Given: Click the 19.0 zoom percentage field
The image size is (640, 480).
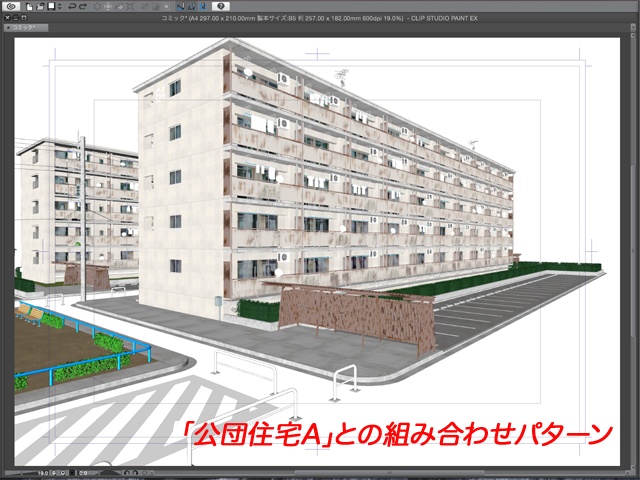Looking at the screenshot, I should 43,473.
